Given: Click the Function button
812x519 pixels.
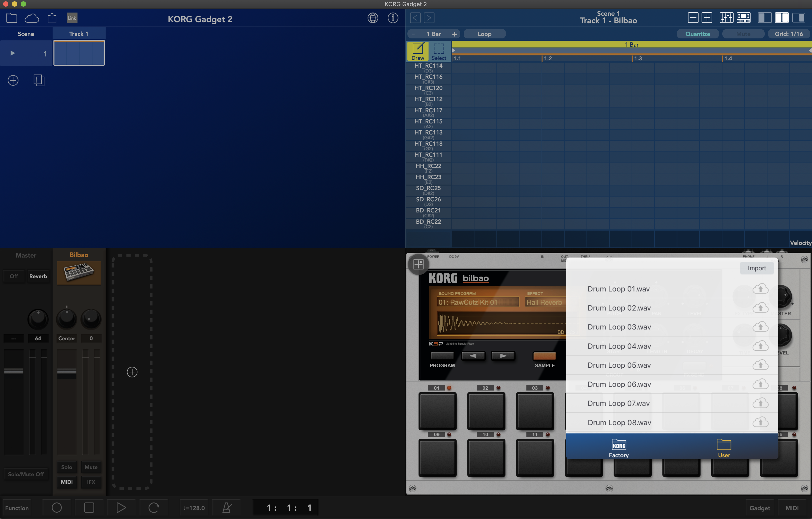Looking at the screenshot, I should (17, 508).
